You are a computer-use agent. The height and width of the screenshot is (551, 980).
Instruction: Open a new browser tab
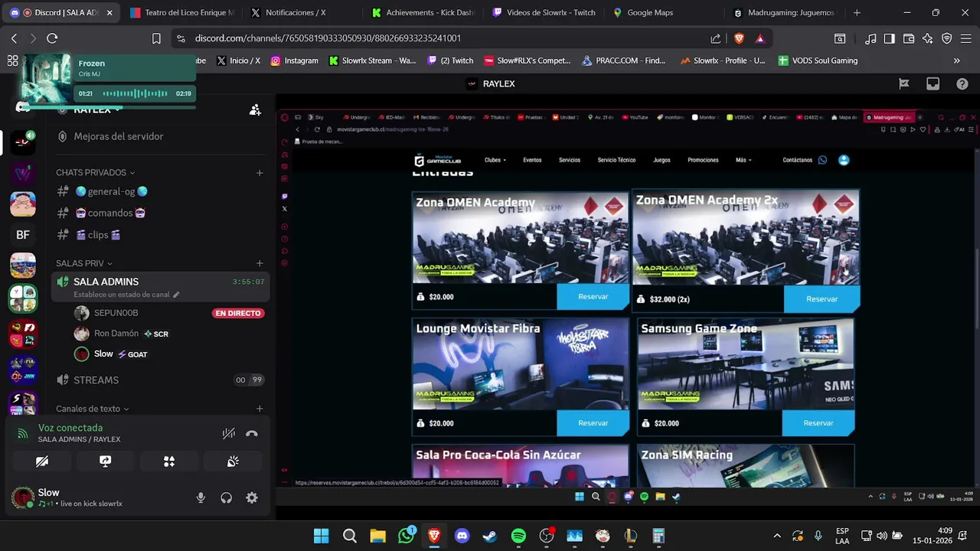point(857,13)
